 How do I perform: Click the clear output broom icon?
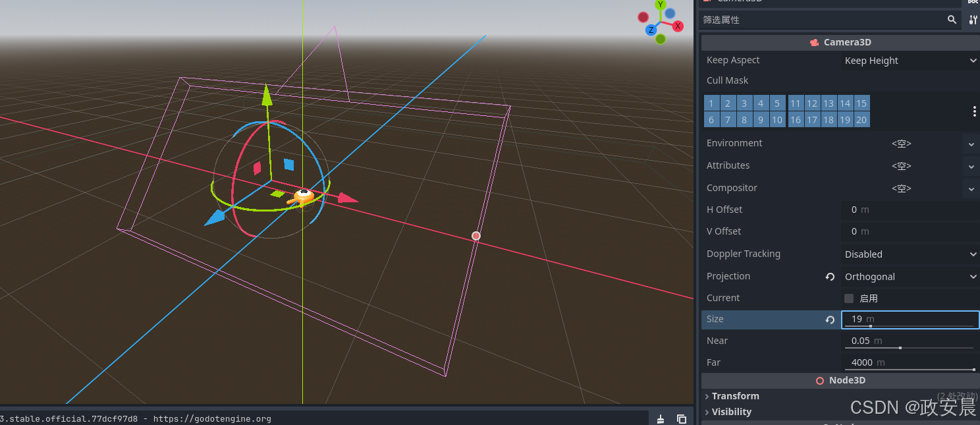(x=661, y=419)
